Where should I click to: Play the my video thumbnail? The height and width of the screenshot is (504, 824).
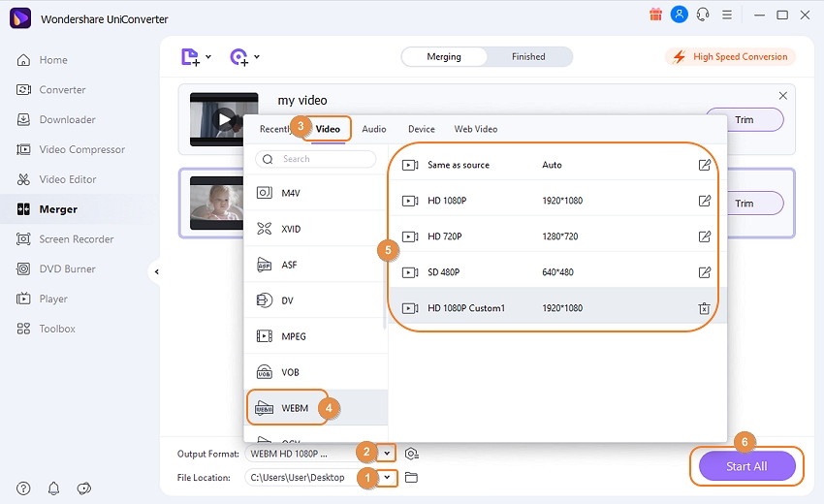(224, 120)
